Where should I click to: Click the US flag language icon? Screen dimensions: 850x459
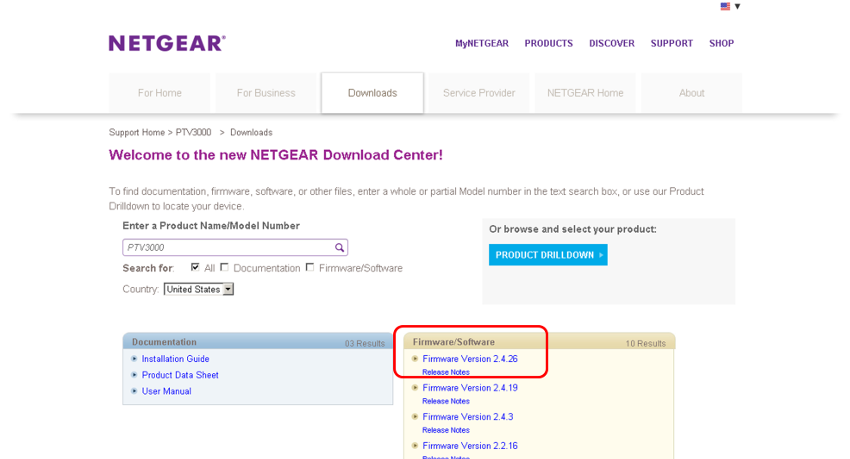tap(725, 7)
